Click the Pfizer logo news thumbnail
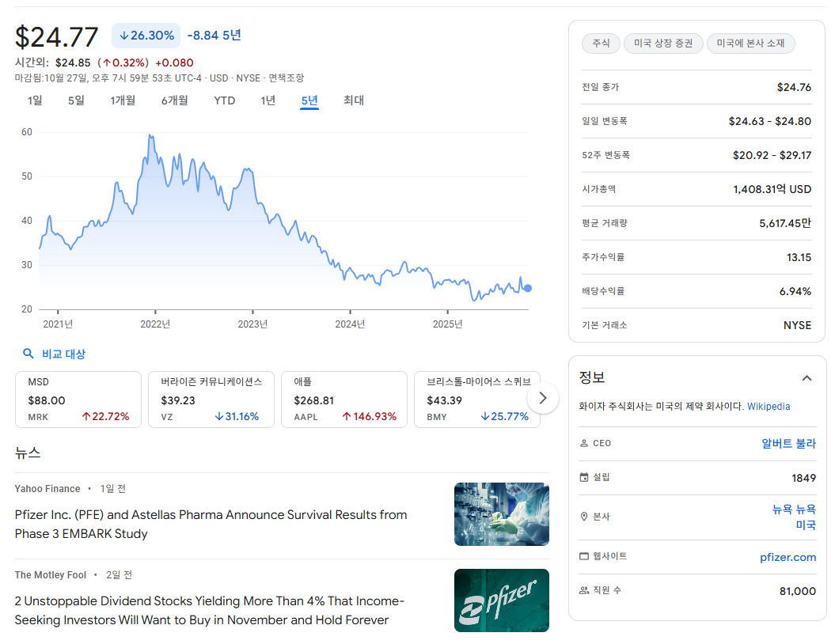 point(502,600)
